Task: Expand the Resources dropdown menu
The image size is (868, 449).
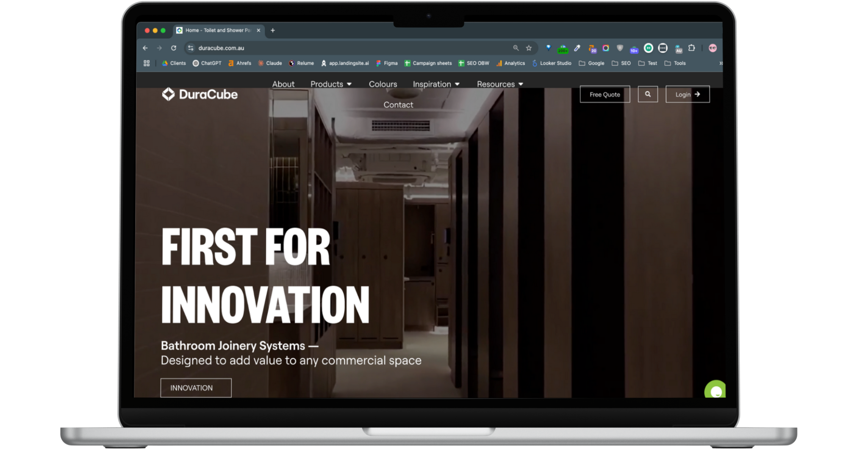Action: (500, 84)
